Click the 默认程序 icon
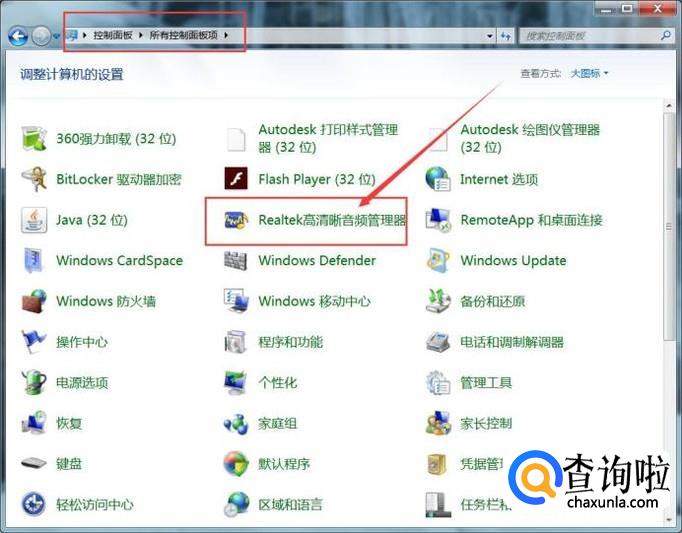Image resolution: width=682 pixels, height=533 pixels. coord(236,463)
